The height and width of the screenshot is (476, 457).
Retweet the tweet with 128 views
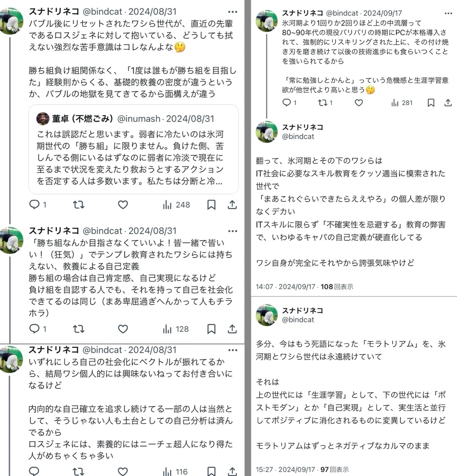pos(78,329)
